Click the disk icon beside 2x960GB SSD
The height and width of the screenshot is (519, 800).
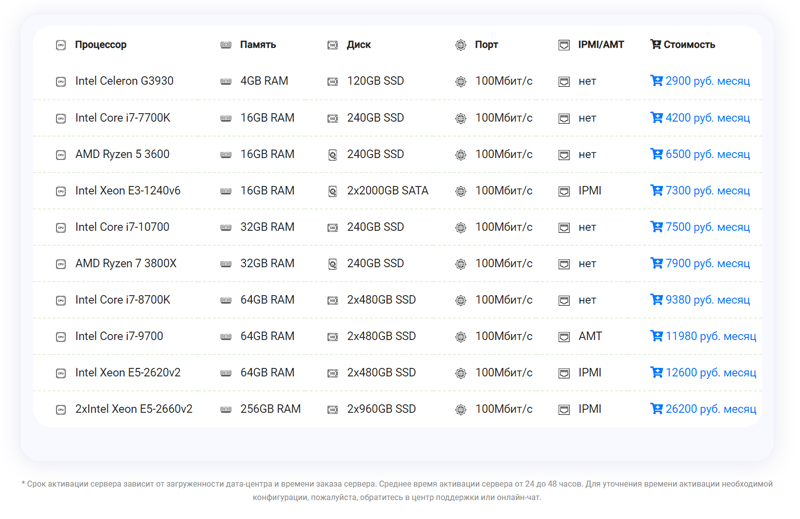332,410
